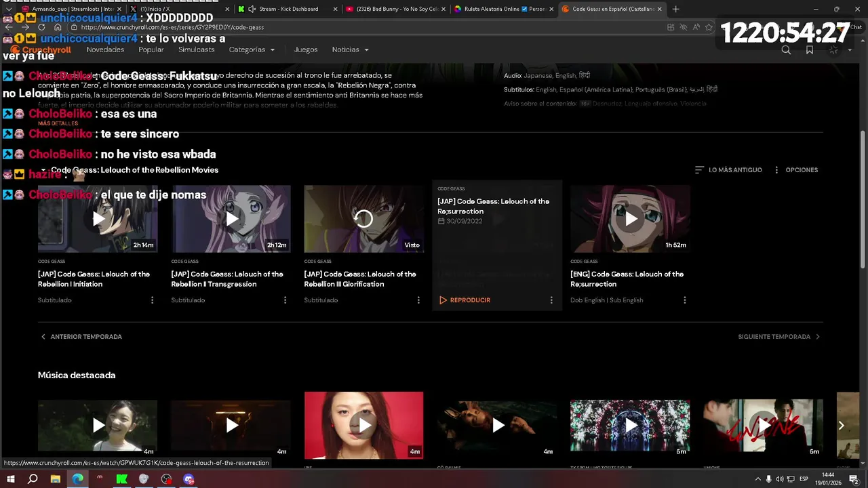Open Microsoft Edge taskbar icon
The height and width of the screenshot is (488, 868).
point(77,479)
